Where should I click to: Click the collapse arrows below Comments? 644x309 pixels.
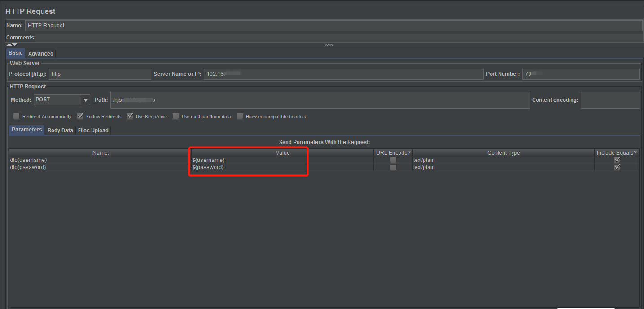click(12, 44)
